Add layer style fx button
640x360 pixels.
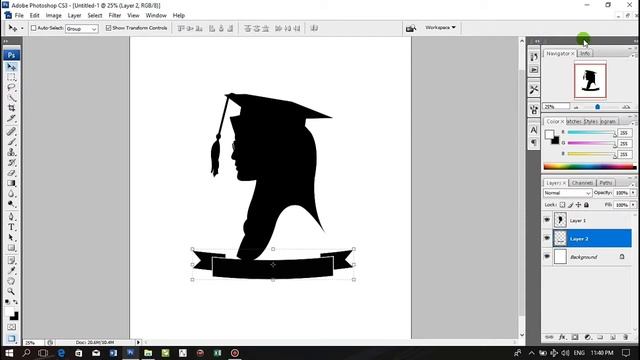pos(562,337)
